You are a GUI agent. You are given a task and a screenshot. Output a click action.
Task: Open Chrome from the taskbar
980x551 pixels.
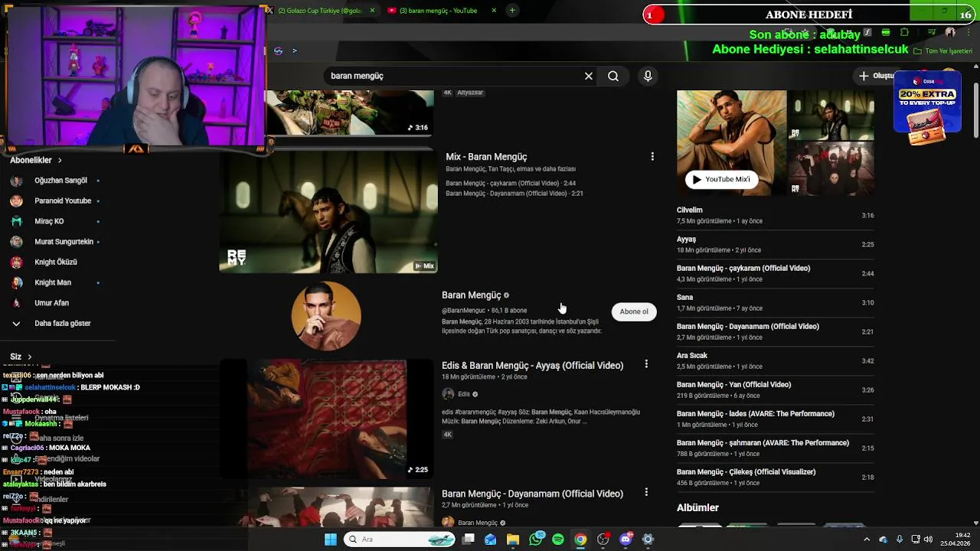580,540
